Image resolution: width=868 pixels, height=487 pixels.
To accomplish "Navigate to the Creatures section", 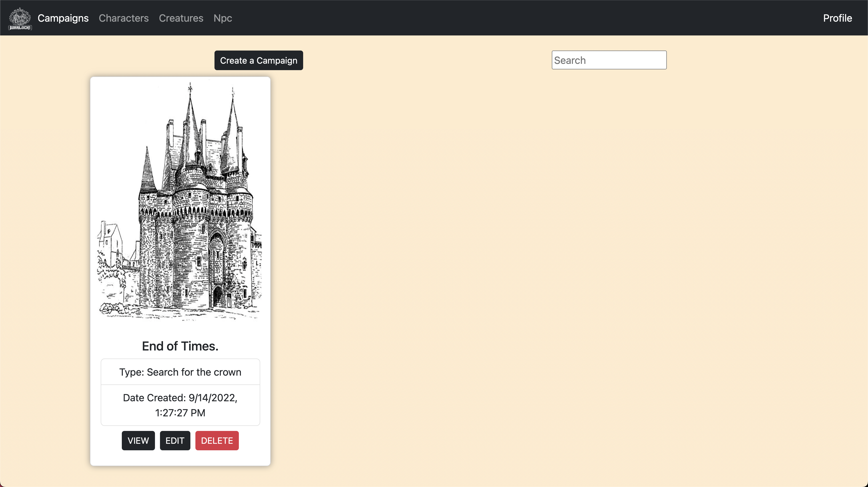I will [181, 18].
